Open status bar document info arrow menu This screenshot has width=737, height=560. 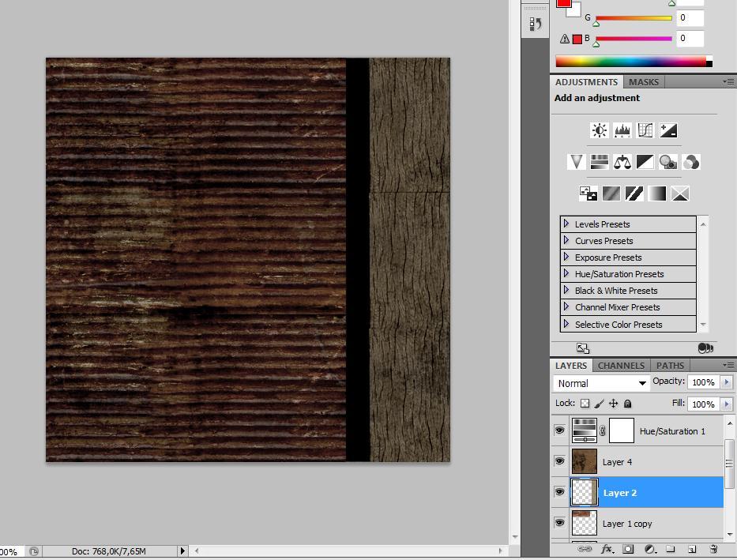pyautogui.click(x=182, y=551)
